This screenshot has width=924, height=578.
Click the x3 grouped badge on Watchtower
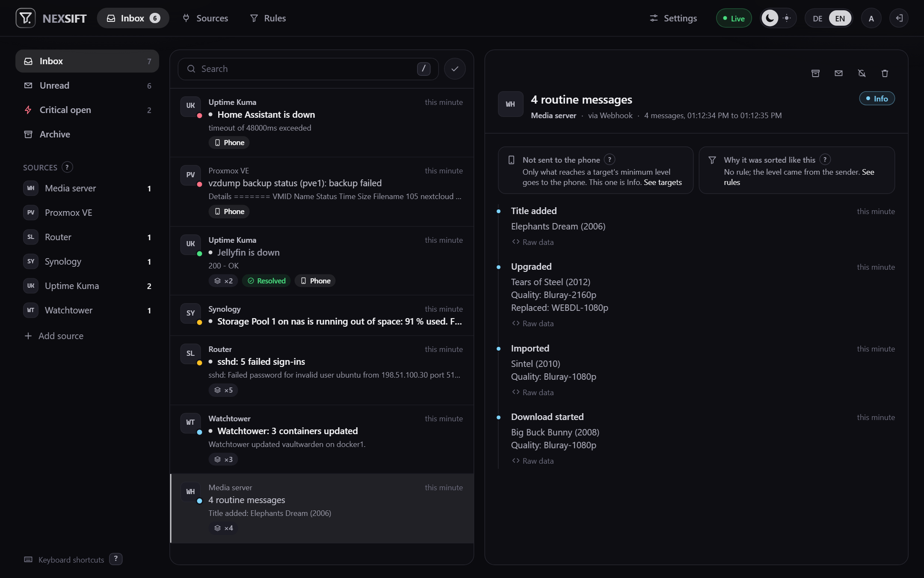(x=223, y=459)
